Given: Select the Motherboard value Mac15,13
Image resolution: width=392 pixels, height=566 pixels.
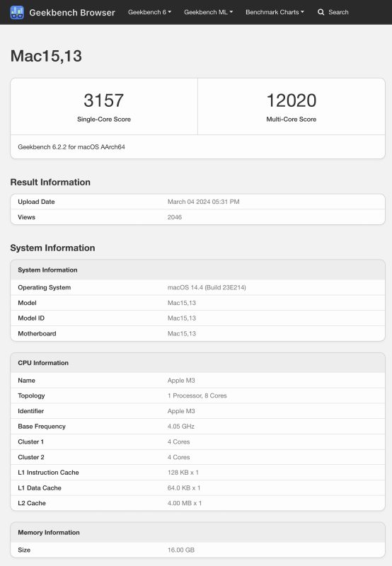Looking at the screenshot, I should click(x=182, y=333).
